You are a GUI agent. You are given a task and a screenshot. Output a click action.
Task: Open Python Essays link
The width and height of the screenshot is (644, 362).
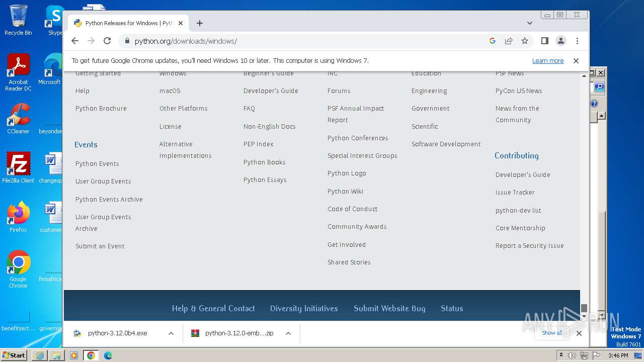[265, 180]
